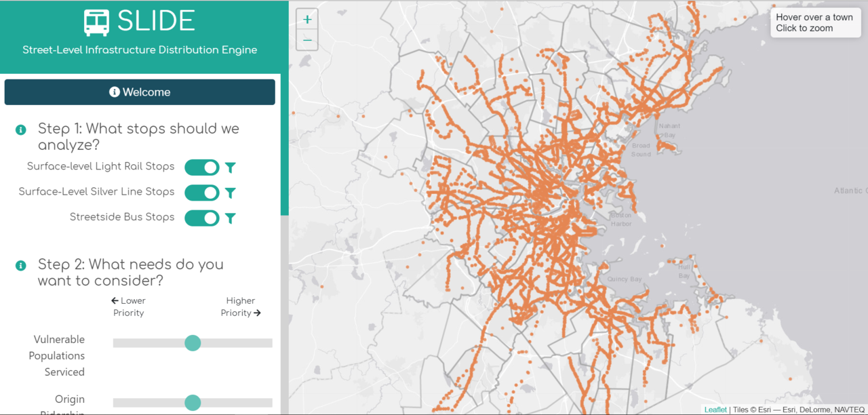
Task: Open filter for Surface-level Light Rail Stops
Action: (x=231, y=167)
